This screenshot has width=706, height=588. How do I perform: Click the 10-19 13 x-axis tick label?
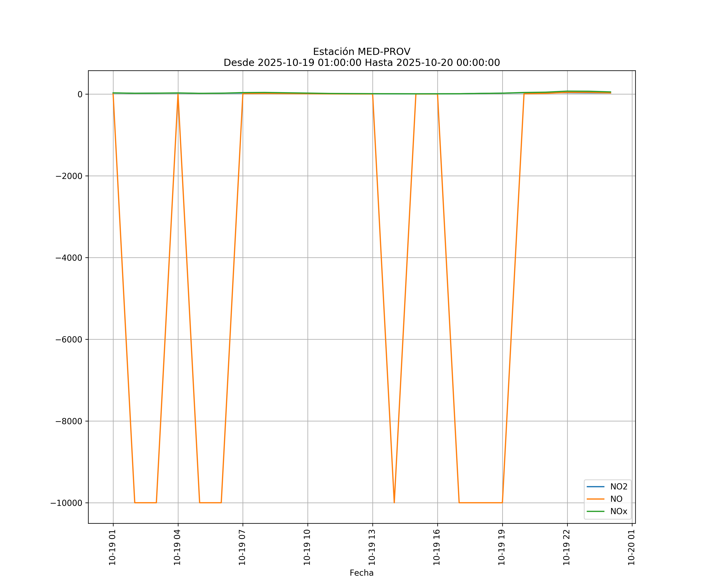tap(372, 547)
